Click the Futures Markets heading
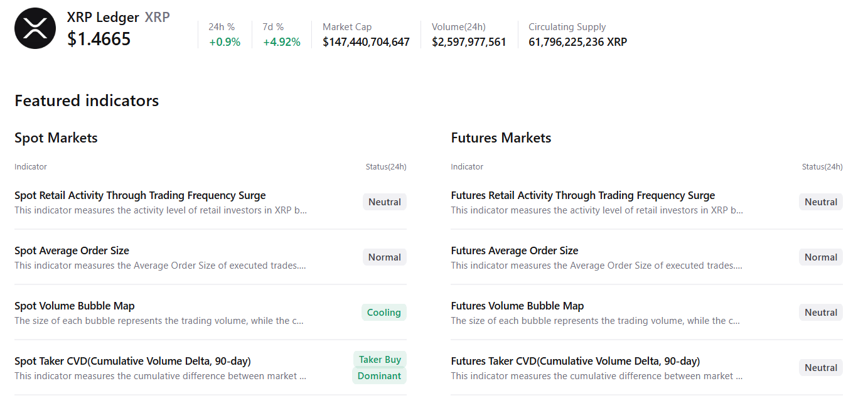868x398 pixels. tap(501, 137)
